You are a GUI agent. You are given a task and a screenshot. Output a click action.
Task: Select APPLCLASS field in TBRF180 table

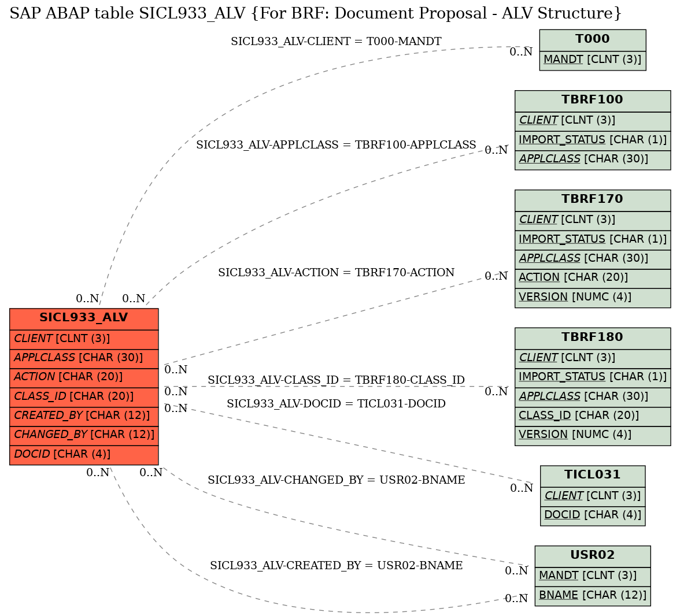point(592,398)
